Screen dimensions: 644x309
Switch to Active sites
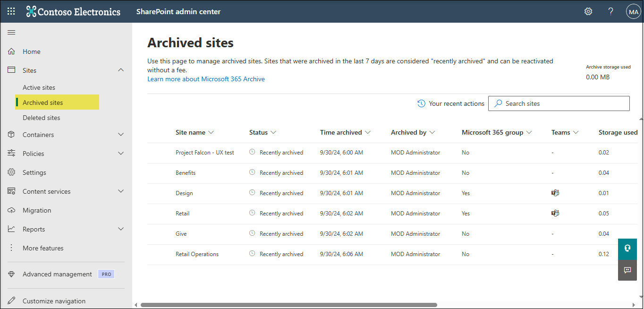pyautogui.click(x=39, y=87)
